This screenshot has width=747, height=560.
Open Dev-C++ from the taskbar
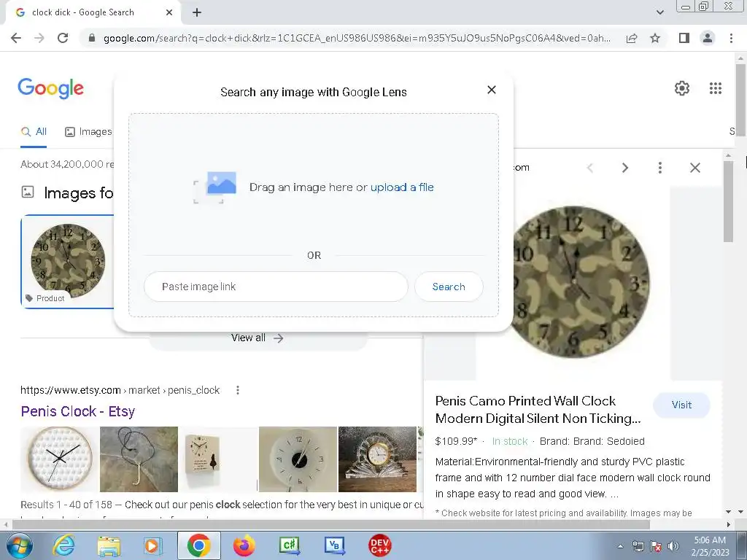[x=379, y=545]
